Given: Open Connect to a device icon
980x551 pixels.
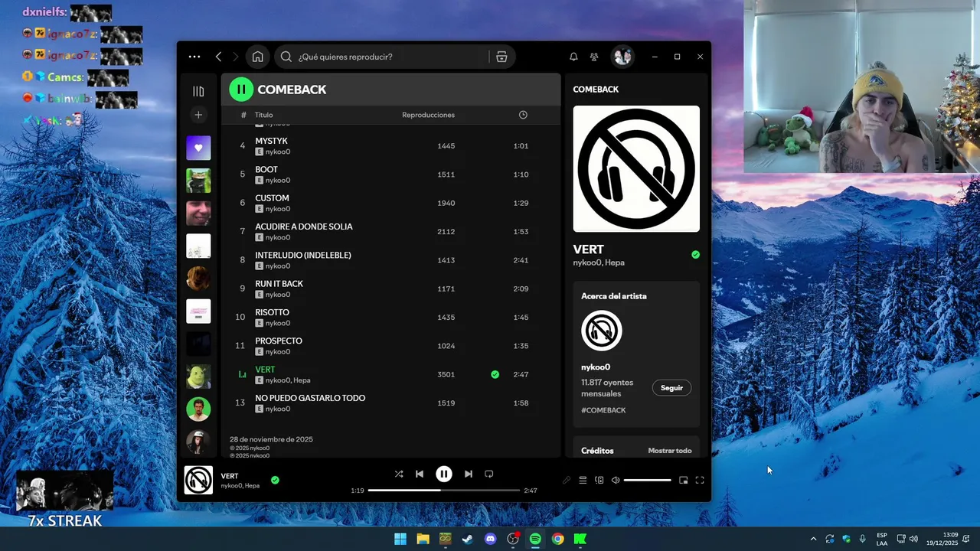Looking at the screenshot, I should (599, 480).
